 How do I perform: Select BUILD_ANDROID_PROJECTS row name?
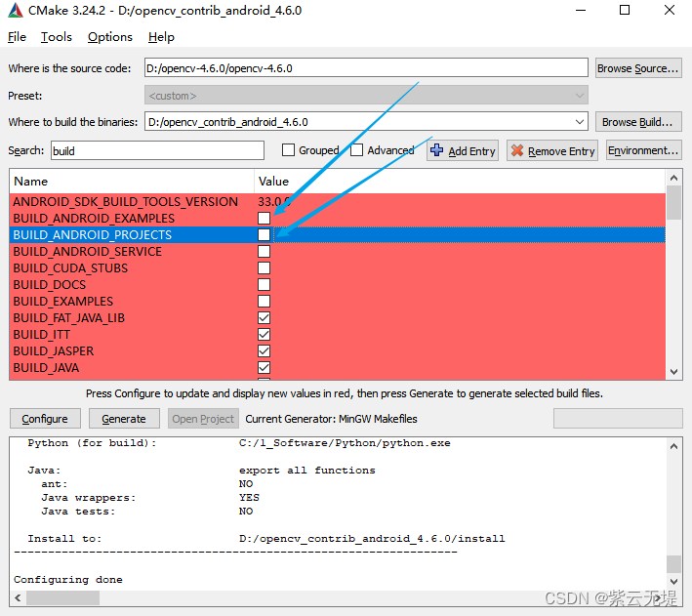[93, 234]
